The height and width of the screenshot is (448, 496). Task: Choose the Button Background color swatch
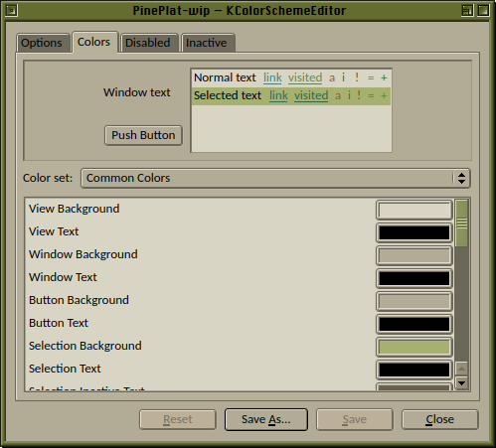pos(414,301)
